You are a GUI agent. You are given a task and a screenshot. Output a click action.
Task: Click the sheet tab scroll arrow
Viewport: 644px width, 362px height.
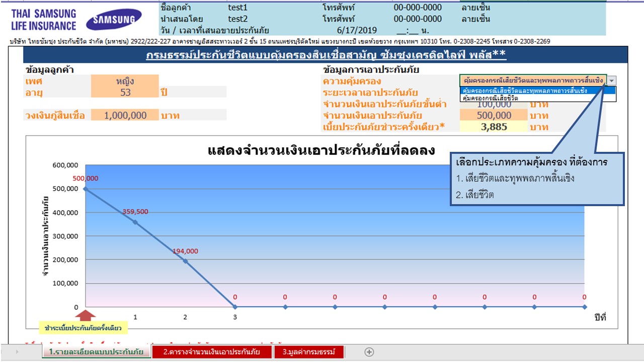[18, 352]
